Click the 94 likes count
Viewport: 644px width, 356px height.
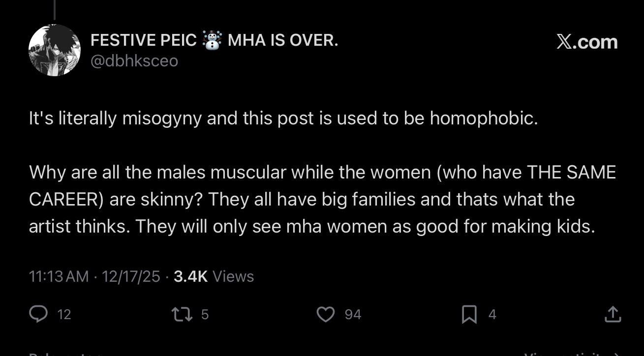353,314
